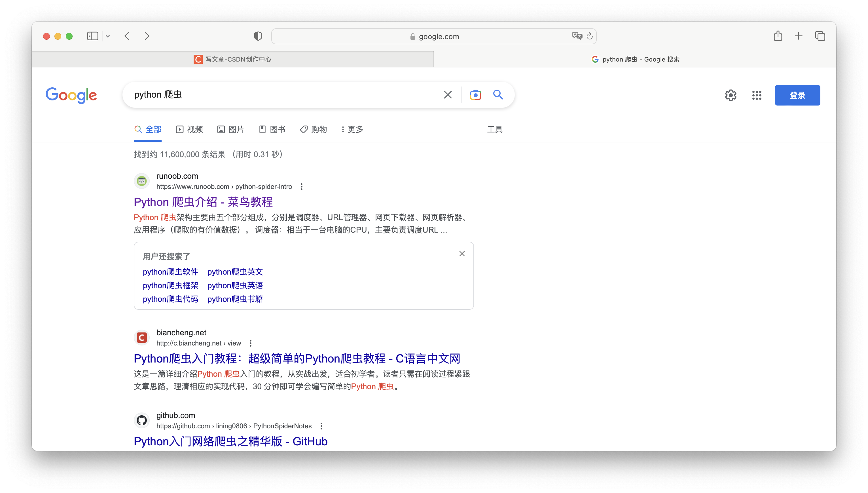Click the blue 登录 sign-in button
The image size is (868, 493).
pos(797,95)
